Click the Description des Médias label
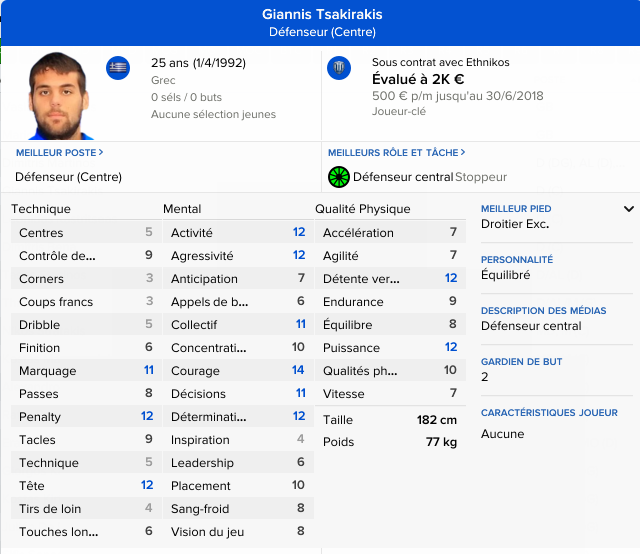 [543, 310]
